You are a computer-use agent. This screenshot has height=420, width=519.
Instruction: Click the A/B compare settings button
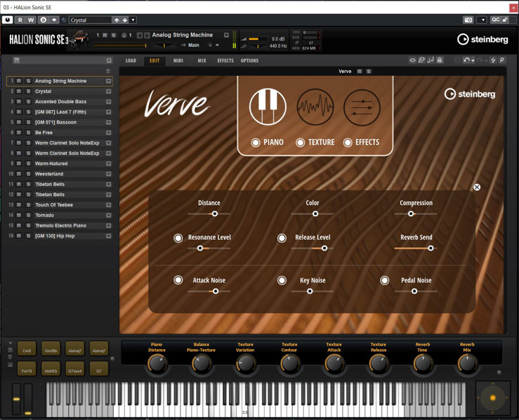coord(43,20)
